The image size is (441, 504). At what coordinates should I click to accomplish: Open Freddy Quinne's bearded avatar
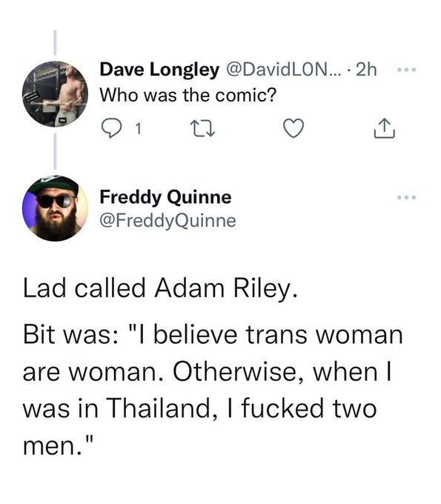tap(55, 208)
